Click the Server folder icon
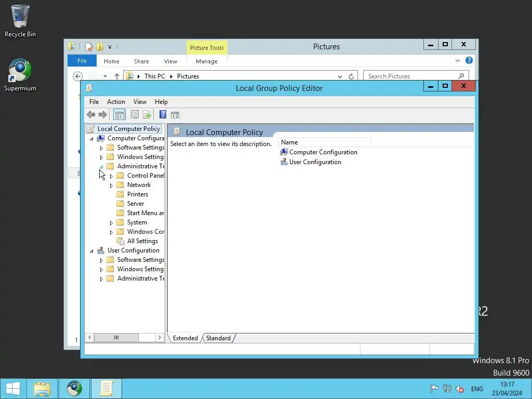This screenshot has width=532, height=399. [120, 204]
